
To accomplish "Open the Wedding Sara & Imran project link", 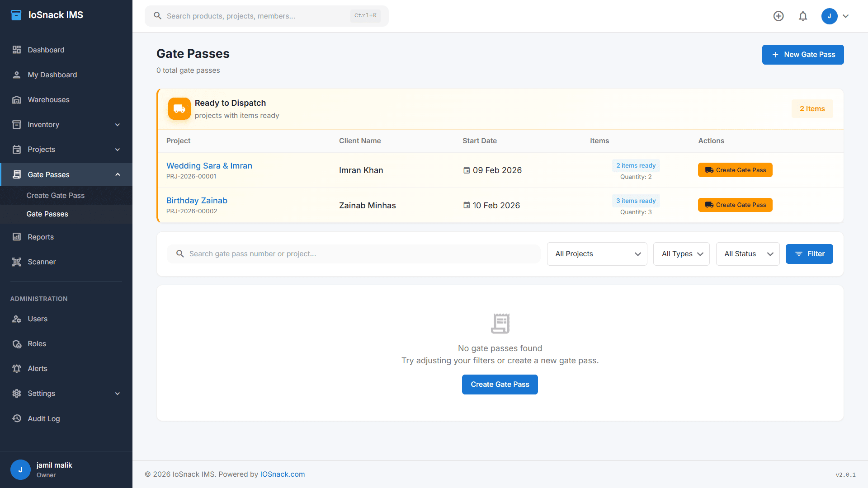I will (x=209, y=166).
